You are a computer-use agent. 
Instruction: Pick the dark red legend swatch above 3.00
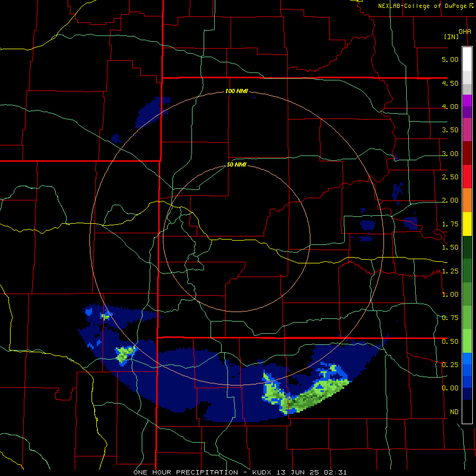[467, 153]
